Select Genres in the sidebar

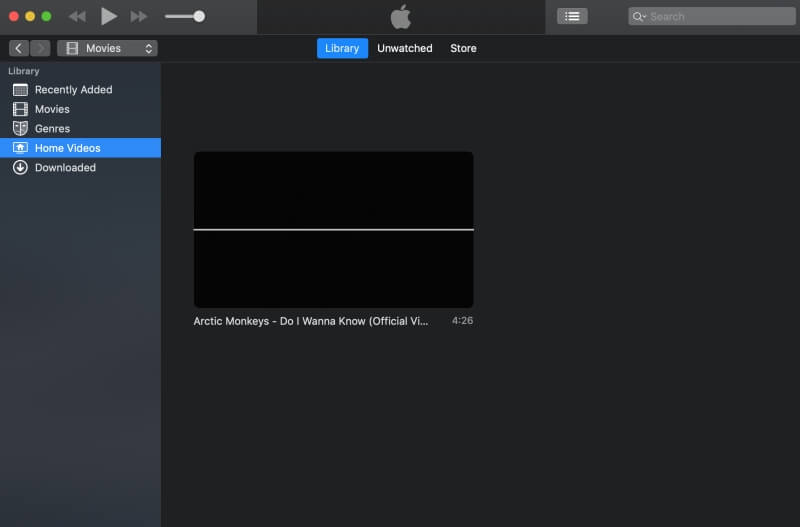tap(81, 129)
